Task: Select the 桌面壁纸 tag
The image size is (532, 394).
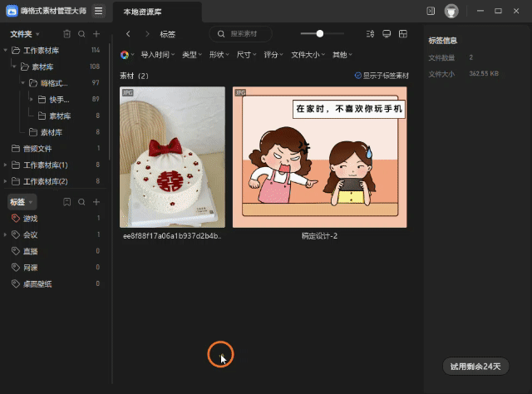Action: (54, 283)
